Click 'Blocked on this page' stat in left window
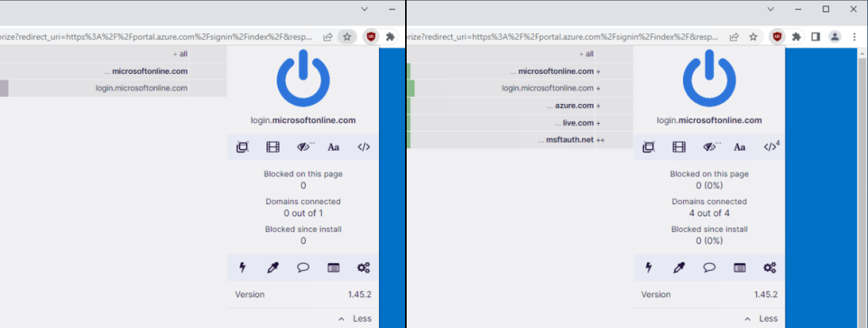868x328 pixels. pyautogui.click(x=303, y=179)
